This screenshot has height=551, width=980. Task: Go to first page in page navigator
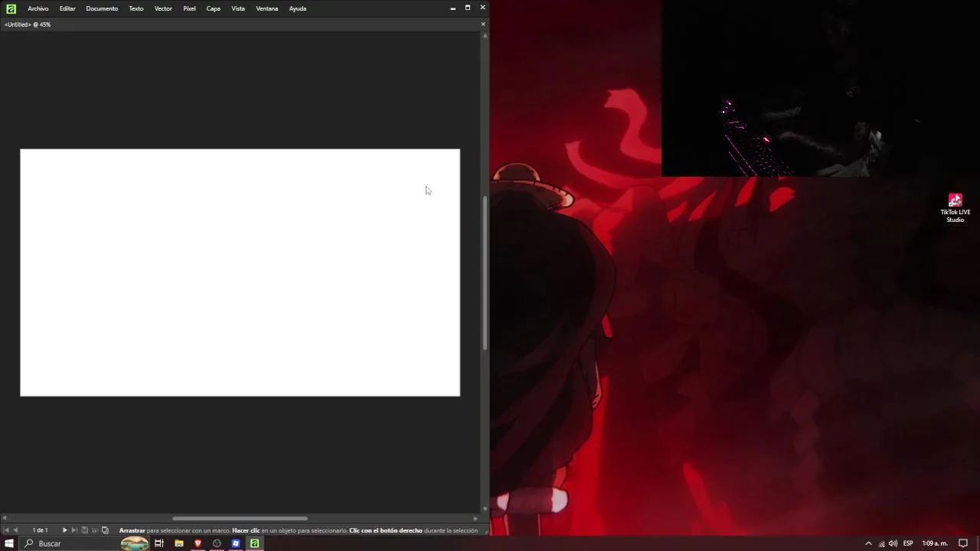point(6,530)
